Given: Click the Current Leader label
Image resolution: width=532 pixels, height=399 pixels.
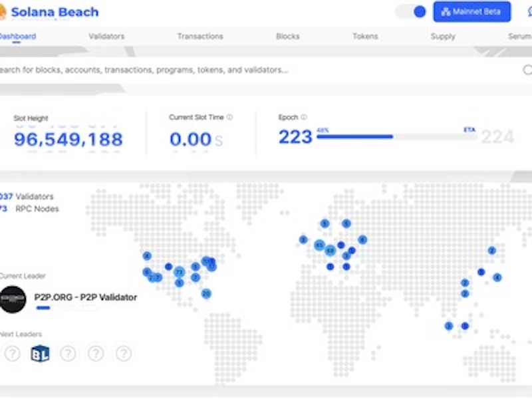Looking at the screenshot, I should (x=23, y=276).
